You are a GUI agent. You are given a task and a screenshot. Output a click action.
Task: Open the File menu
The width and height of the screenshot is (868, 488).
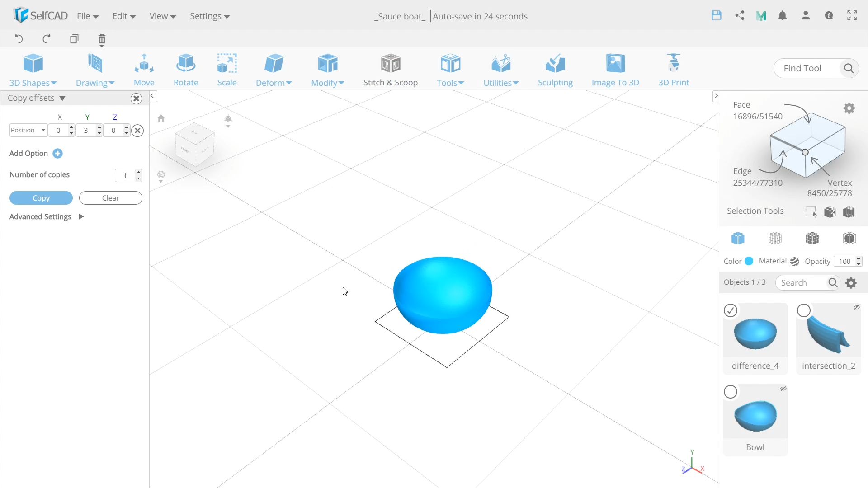[88, 16]
